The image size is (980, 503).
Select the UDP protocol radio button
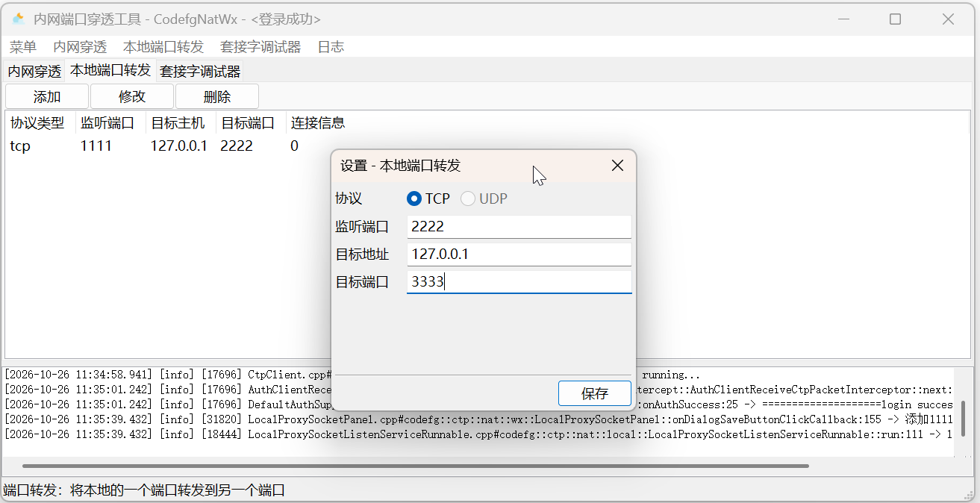[x=484, y=199]
